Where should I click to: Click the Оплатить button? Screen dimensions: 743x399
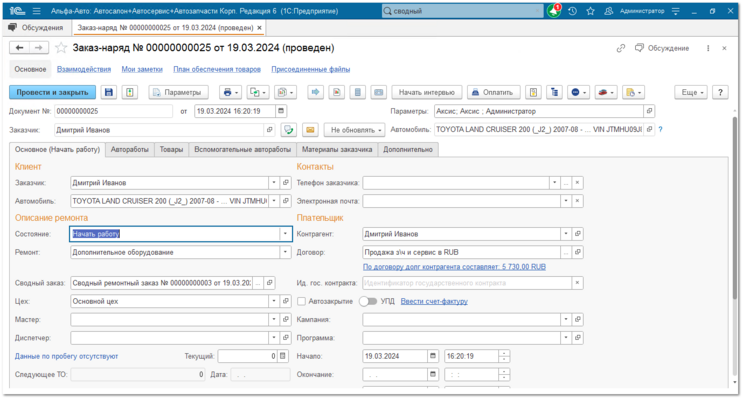pos(493,92)
